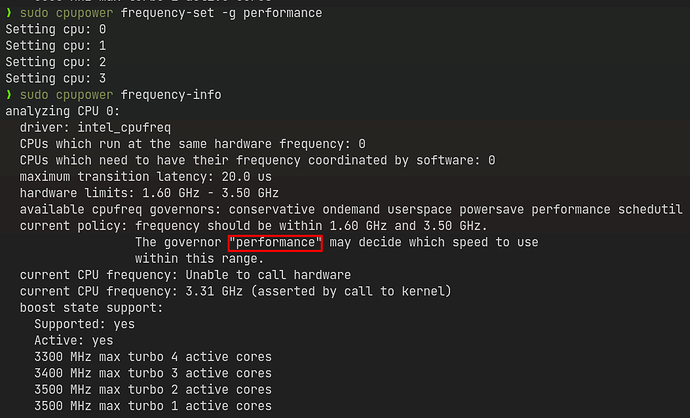690x418 pixels.
Task: Click the green prompt arrow before frequency-set command
Action: pos(9,13)
